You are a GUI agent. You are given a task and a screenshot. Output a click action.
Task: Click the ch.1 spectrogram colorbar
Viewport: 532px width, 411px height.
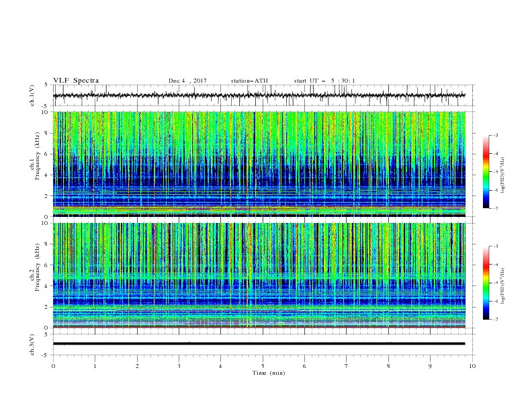tap(486, 172)
